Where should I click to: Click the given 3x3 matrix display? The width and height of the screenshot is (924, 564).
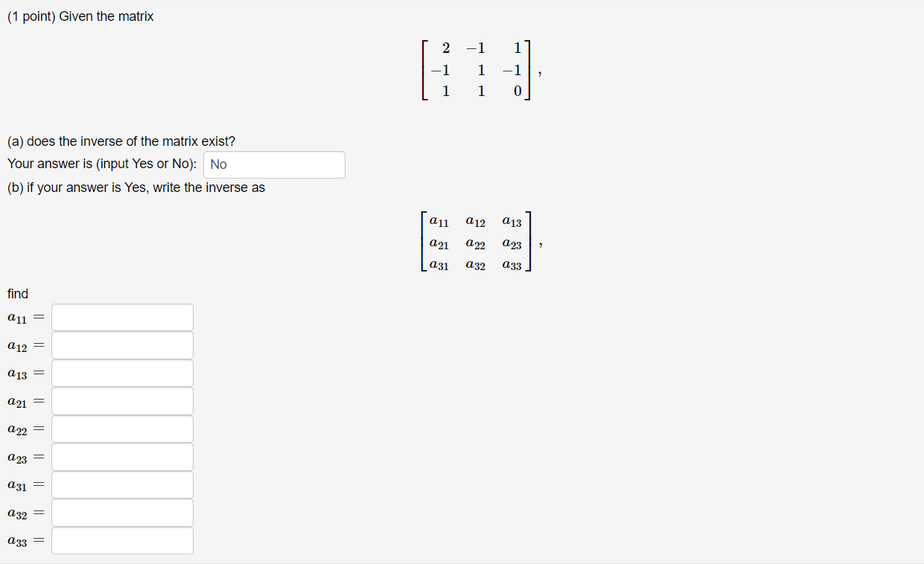(477, 69)
